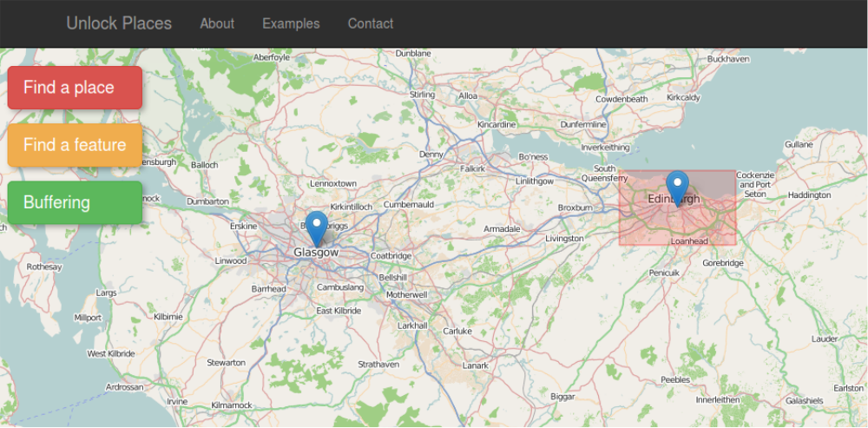Click the Falkirk label on the map
868x428 pixels.
tap(473, 168)
